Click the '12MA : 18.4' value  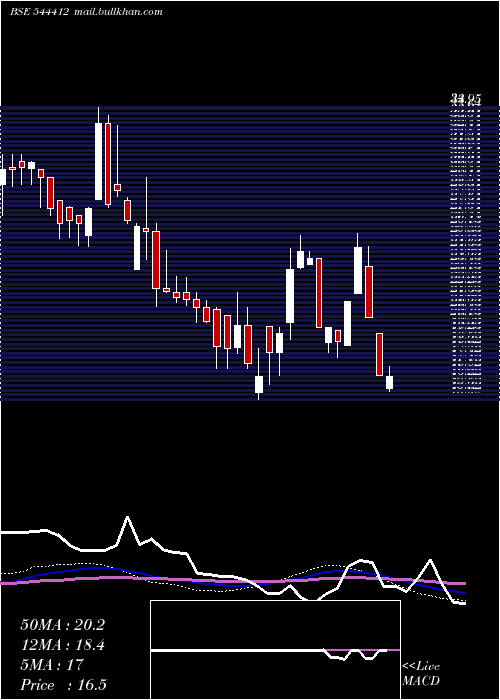pos(62,645)
